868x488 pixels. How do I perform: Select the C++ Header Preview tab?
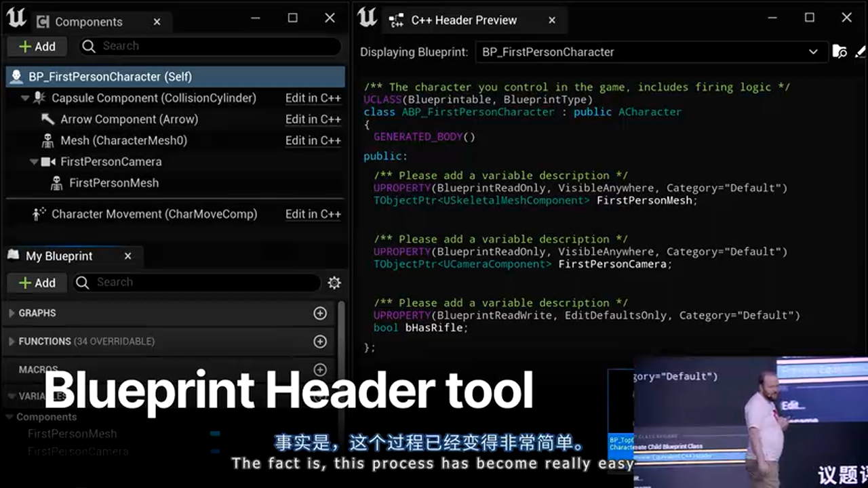[x=464, y=20]
